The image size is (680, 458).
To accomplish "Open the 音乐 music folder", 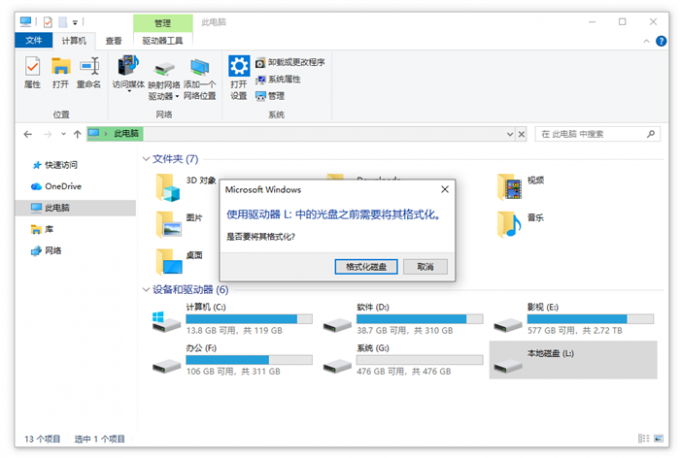I will click(520, 224).
